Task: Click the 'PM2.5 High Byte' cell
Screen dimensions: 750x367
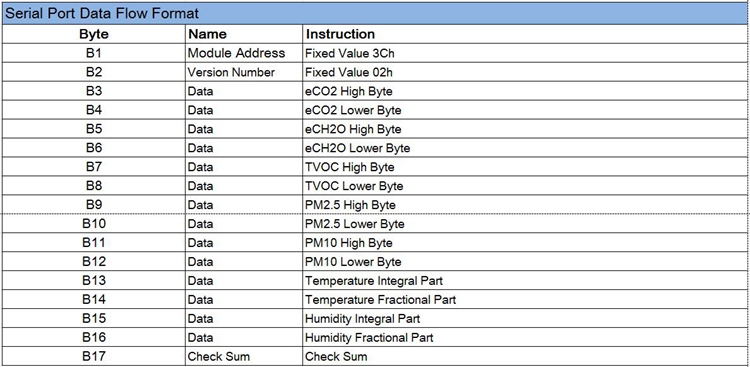Action: (526, 205)
